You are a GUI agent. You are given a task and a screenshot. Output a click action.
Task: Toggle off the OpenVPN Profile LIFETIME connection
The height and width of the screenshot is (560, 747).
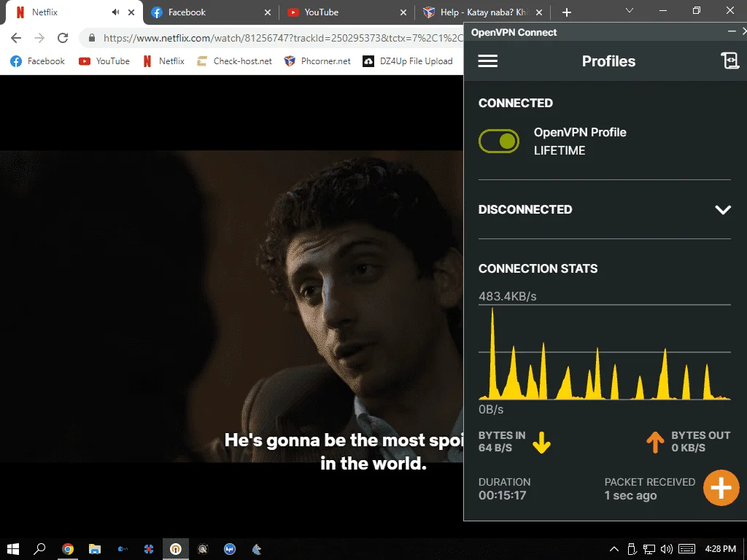(499, 141)
